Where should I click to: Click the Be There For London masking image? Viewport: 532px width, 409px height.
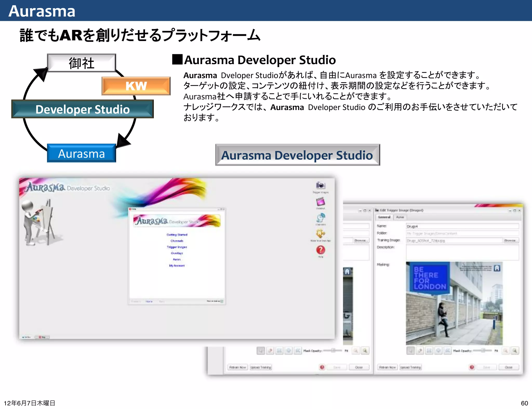point(454,303)
